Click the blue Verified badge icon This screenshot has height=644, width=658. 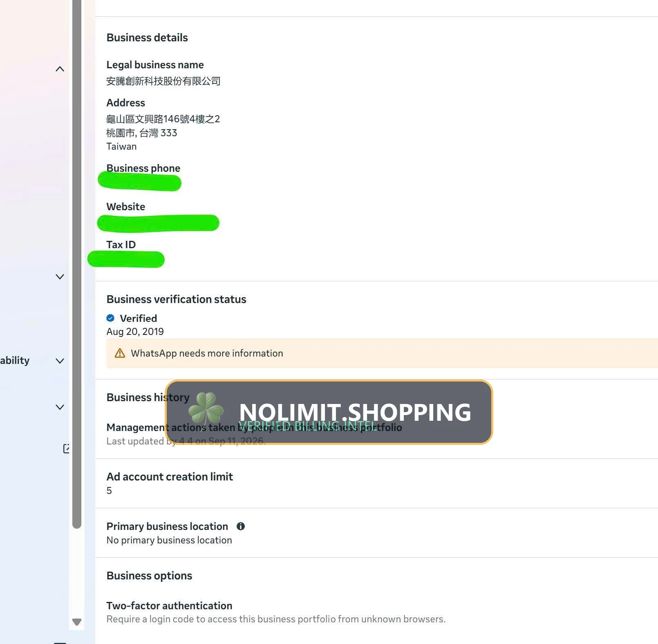(x=110, y=318)
